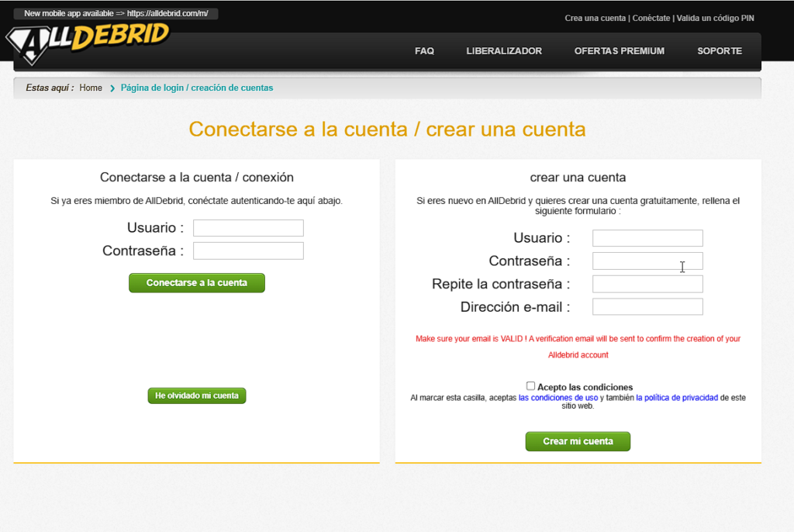794x532 pixels.
Task: Click the red 'Make sure your email is VALID' notice
Action: pyautogui.click(x=578, y=347)
